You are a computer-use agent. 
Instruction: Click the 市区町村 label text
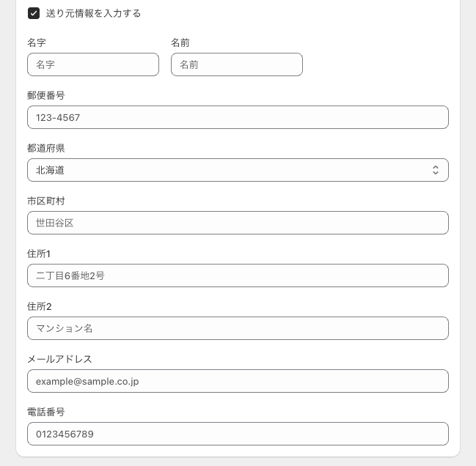46,201
